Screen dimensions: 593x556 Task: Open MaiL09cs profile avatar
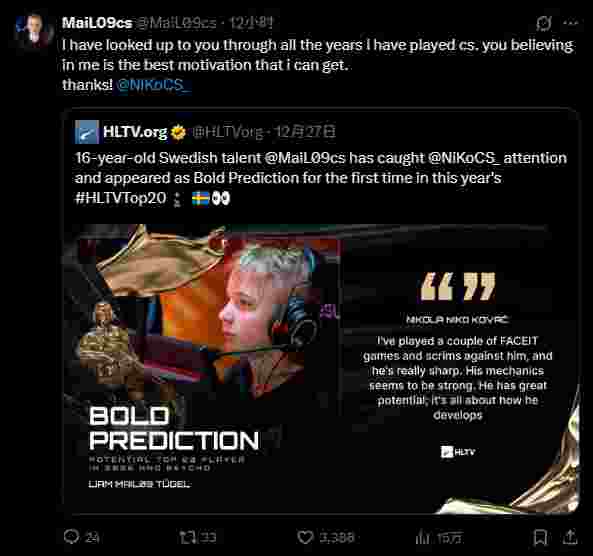33,30
